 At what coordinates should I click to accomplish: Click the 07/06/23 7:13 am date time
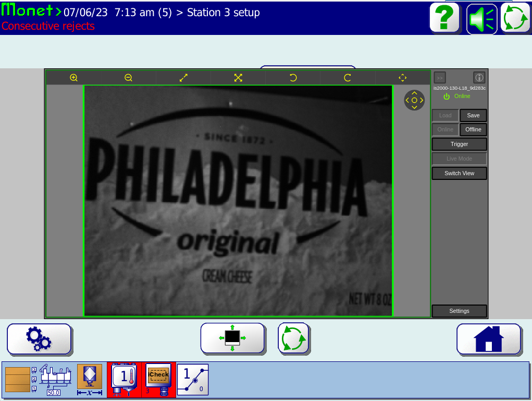(x=109, y=13)
